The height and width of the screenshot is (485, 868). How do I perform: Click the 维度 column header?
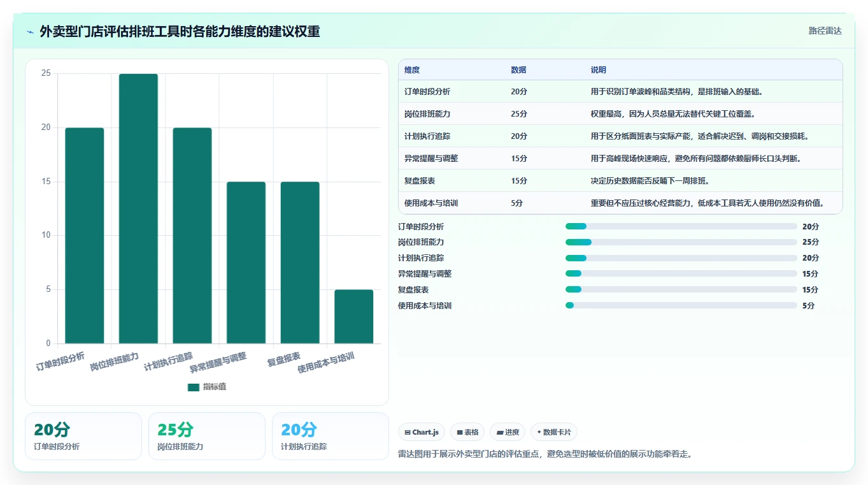tap(412, 70)
